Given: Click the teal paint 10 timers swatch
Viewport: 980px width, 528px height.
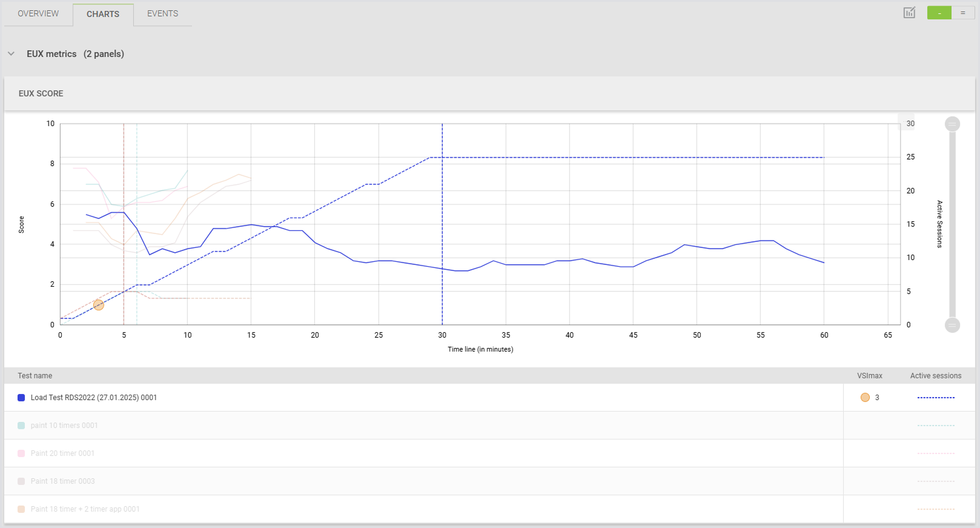Looking at the screenshot, I should pyautogui.click(x=21, y=426).
